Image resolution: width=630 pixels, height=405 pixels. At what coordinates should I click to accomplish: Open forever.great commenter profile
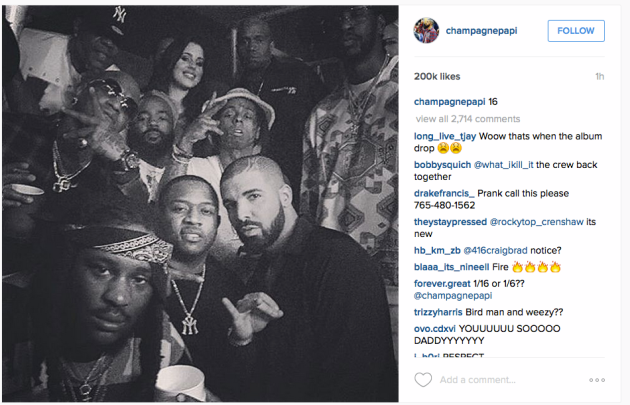442,284
